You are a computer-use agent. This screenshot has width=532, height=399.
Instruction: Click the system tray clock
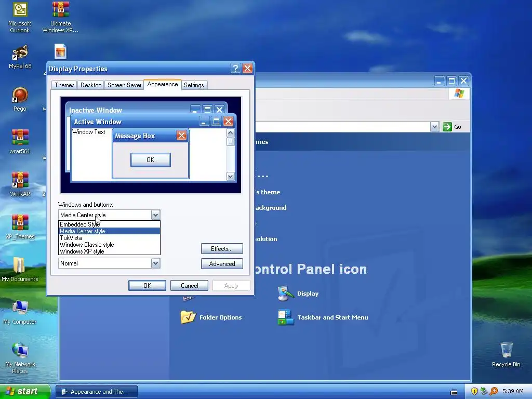coord(513,391)
